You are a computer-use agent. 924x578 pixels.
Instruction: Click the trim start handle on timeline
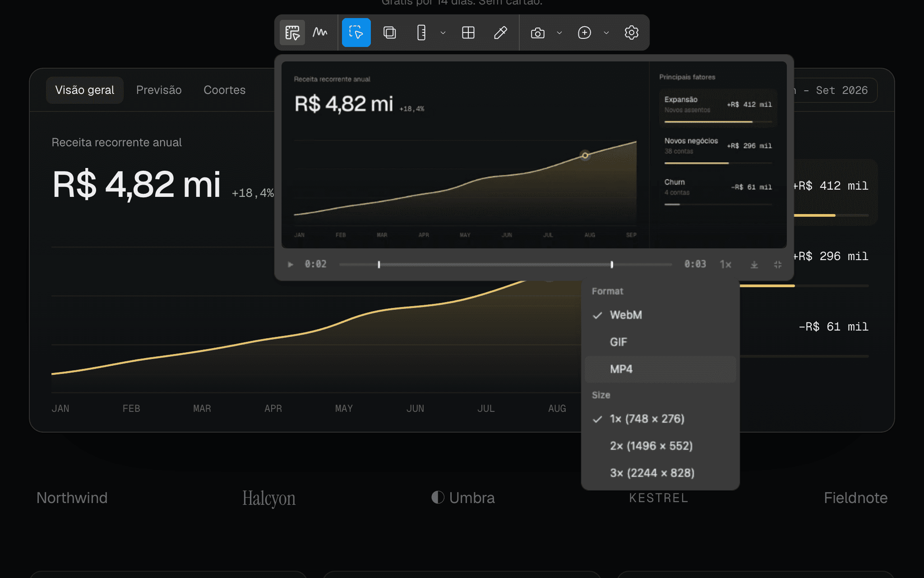[379, 265]
